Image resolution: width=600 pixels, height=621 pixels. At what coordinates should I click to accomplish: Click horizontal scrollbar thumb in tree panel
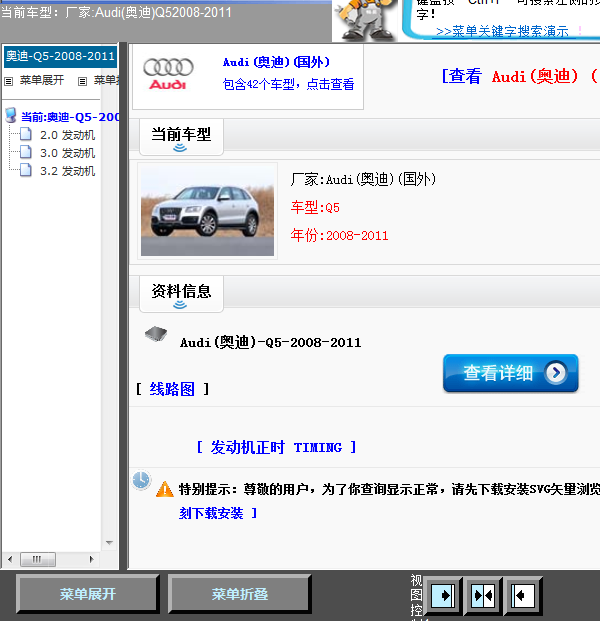(x=38, y=559)
